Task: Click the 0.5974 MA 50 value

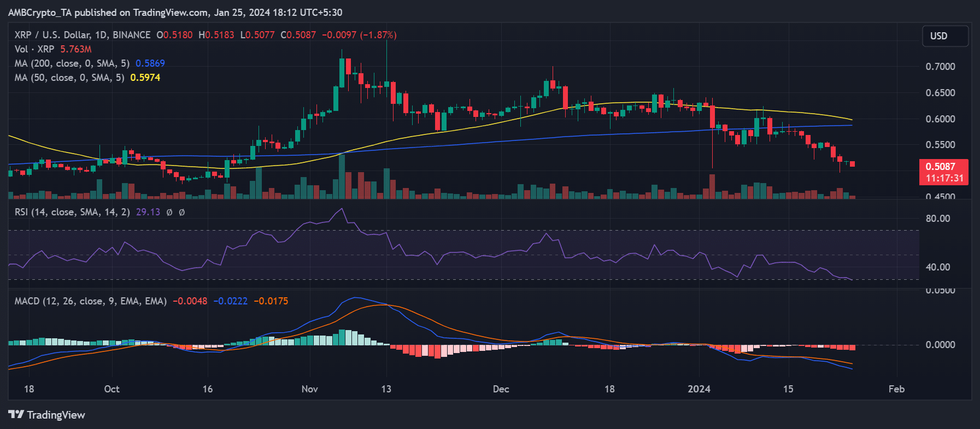Action: coord(145,78)
